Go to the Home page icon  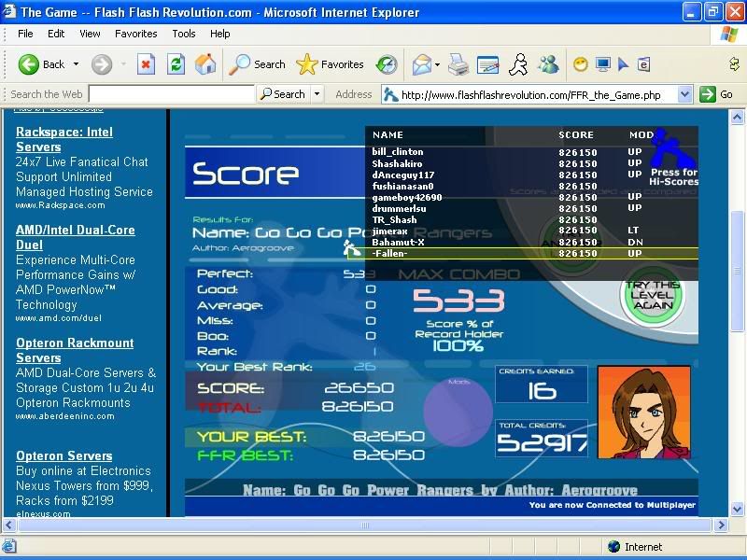coord(205,64)
